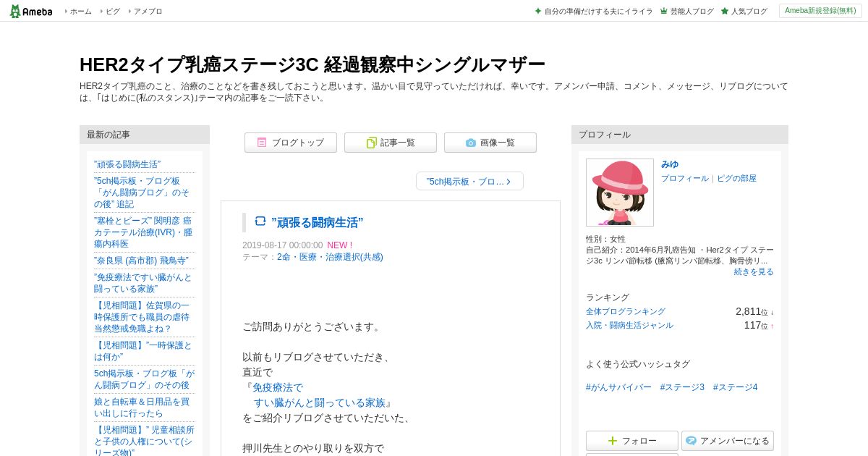
Task: Open sidebar entry "塞栓とビーズ" 関明彦
Action: (x=143, y=232)
